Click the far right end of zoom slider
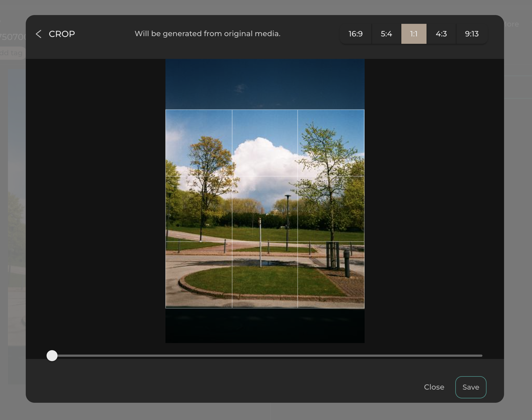This screenshot has width=532, height=420. 481,356
